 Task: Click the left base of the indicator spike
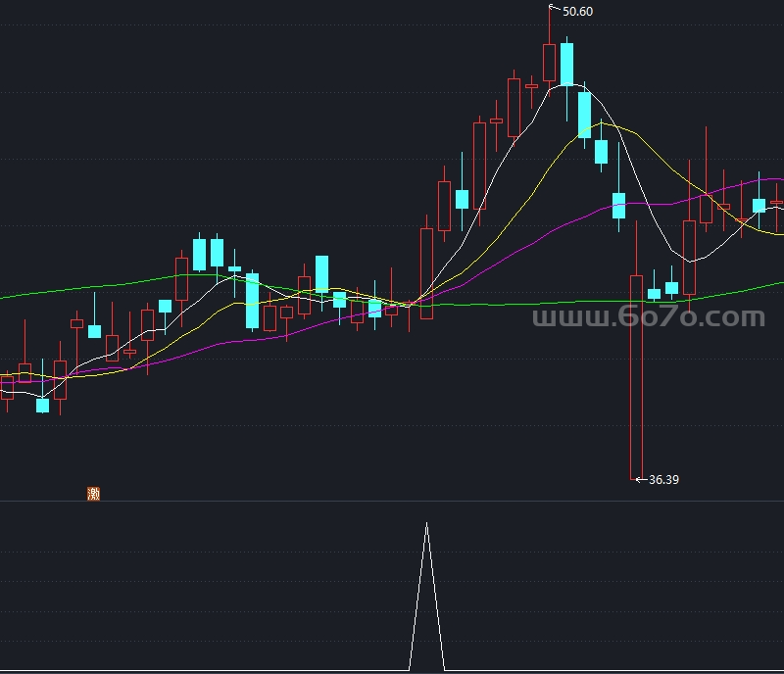tap(409, 669)
